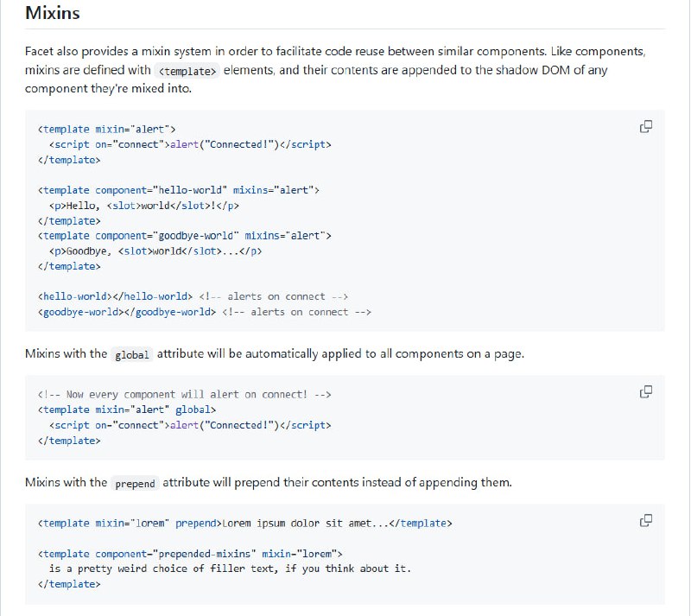
Task: Click the copy icon in the second code block
Action: (645, 391)
